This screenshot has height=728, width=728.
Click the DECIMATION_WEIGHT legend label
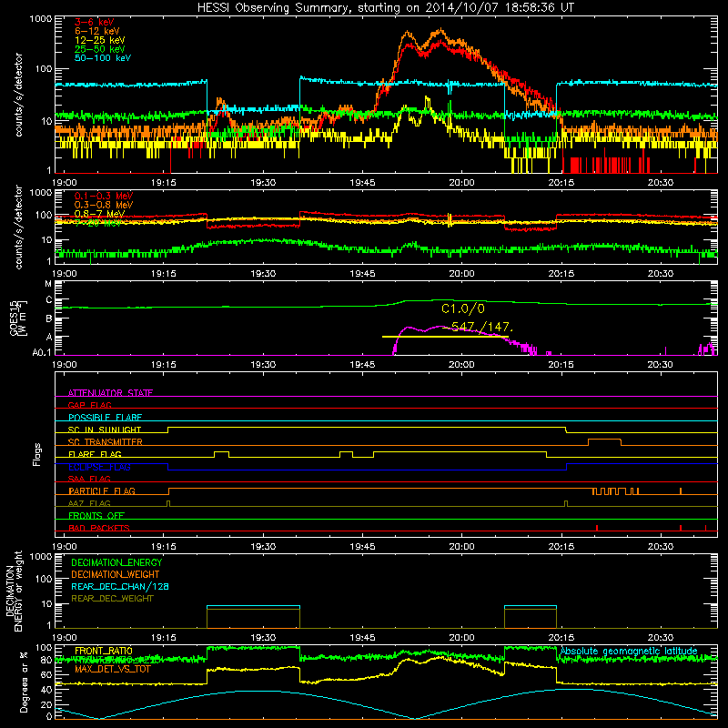pos(116,574)
